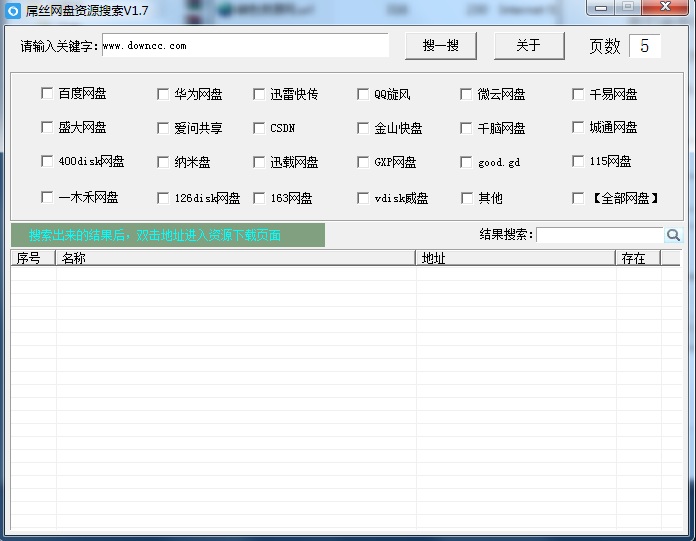Select the 千脑网盘 checkbox
The width and height of the screenshot is (696, 541).
tap(466, 128)
